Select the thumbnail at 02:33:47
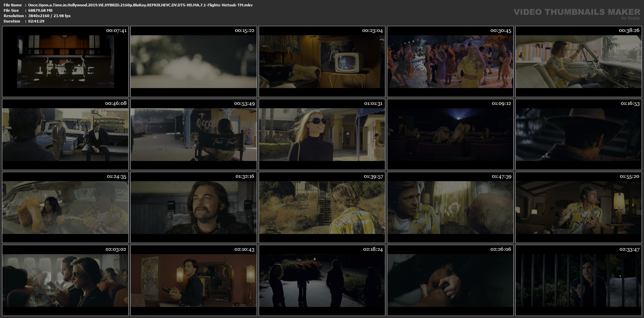The width and height of the screenshot is (644, 318). 578,280
